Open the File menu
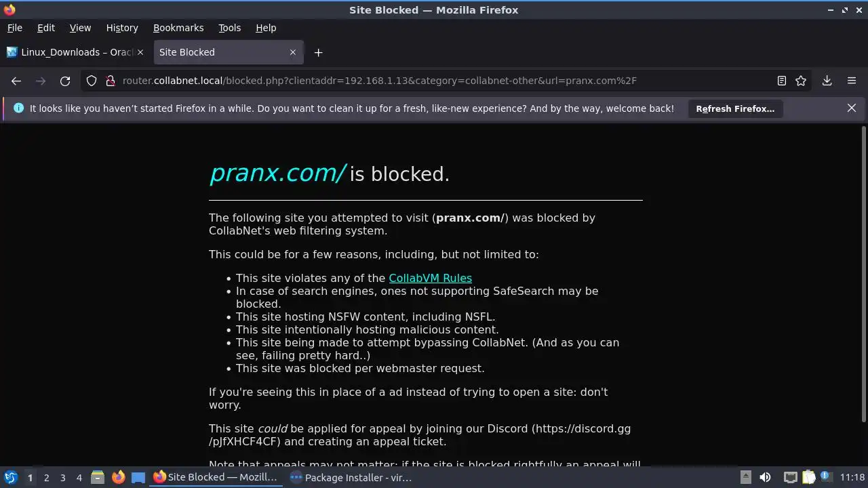 tap(14, 28)
